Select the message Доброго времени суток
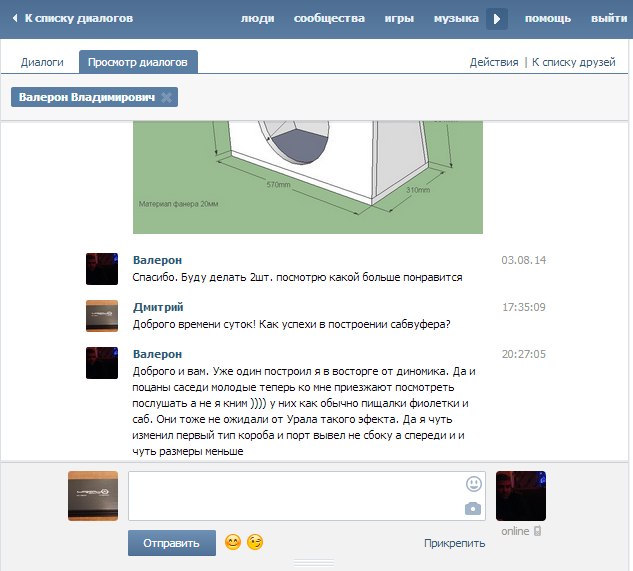The width and height of the screenshot is (633, 571). point(291,324)
